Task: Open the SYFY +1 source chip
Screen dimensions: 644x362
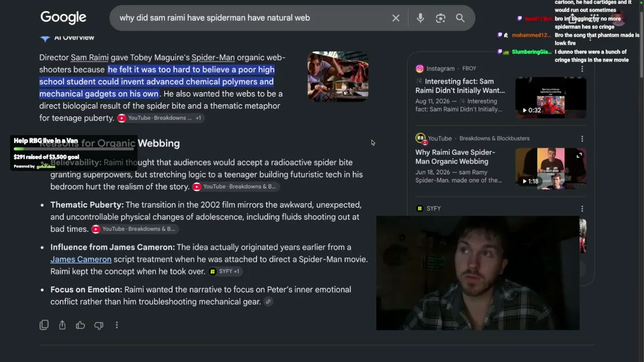Action: tap(224, 271)
